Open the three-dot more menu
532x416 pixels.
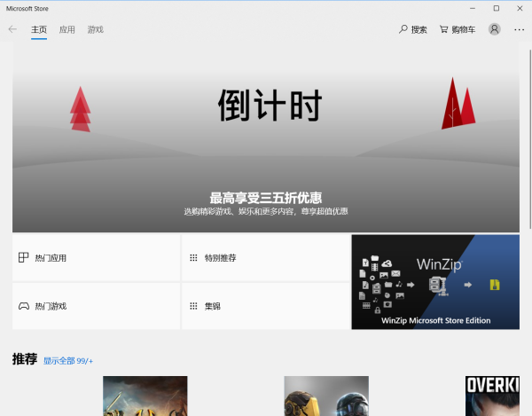(x=519, y=30)
